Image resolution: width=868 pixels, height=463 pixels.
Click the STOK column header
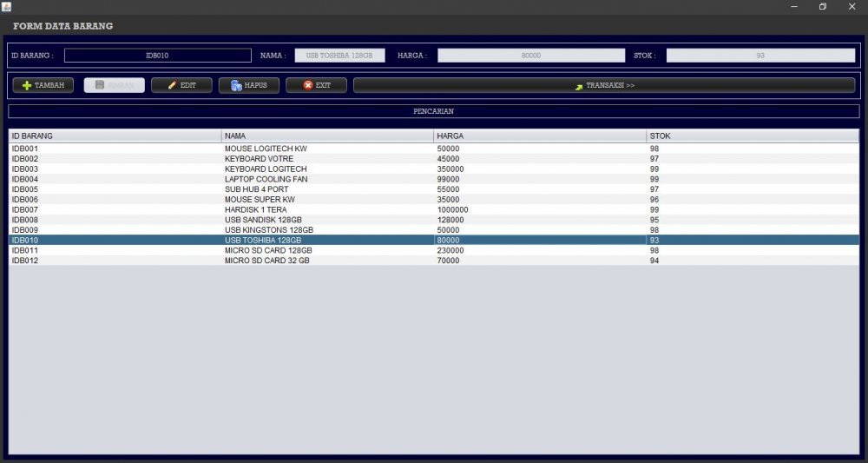tap(752, 136)
